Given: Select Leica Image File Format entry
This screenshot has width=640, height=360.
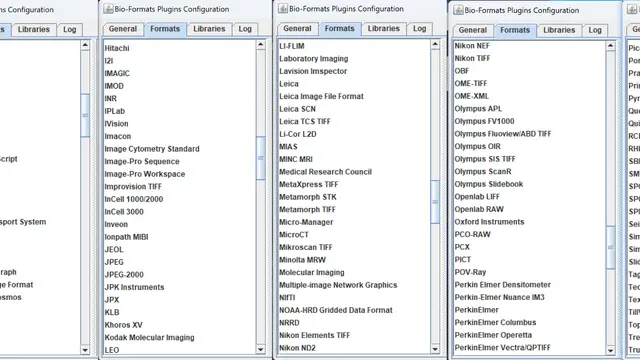Looking at the screenshot, I should (321, 96).
